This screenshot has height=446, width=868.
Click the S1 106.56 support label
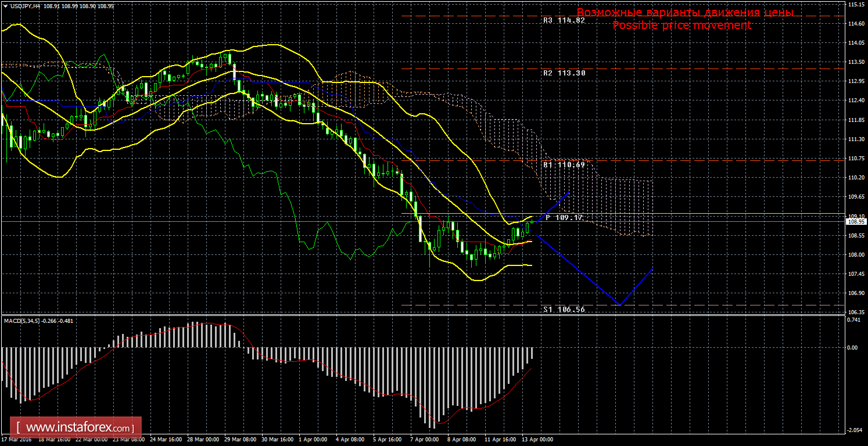564,310
